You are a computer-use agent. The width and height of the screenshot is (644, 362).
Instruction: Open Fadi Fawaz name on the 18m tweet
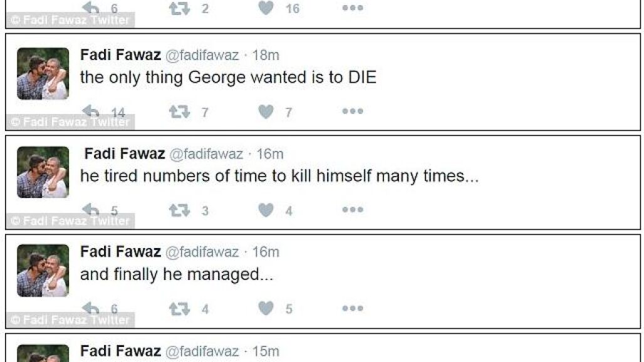[x=120, y=55]
